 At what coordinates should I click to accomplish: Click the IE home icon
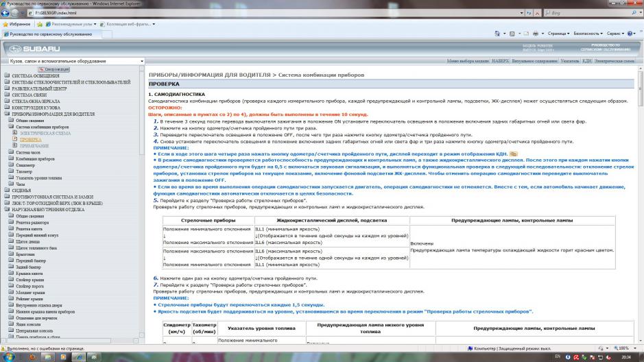(x=497, y=34)
